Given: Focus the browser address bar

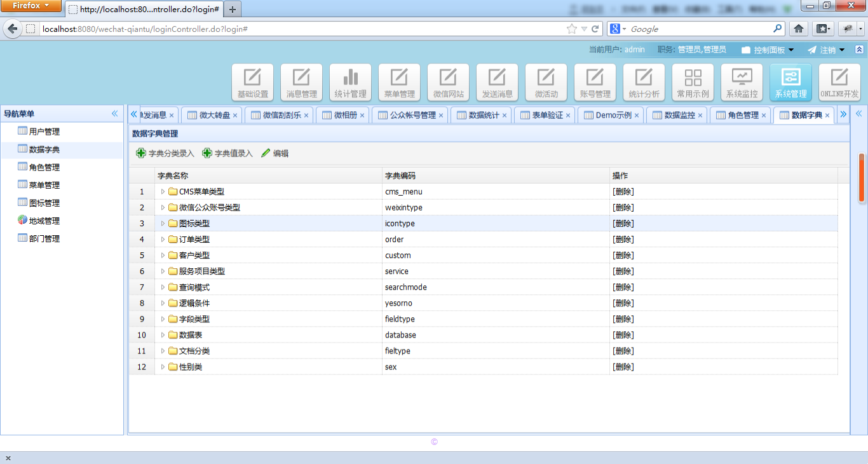Looking at the screenshot, I should tap(302, 29).
